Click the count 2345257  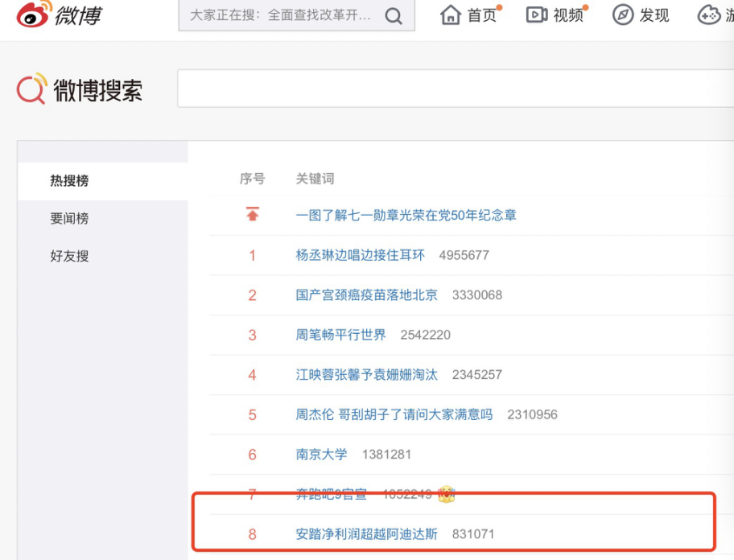(x=477, y=374)
